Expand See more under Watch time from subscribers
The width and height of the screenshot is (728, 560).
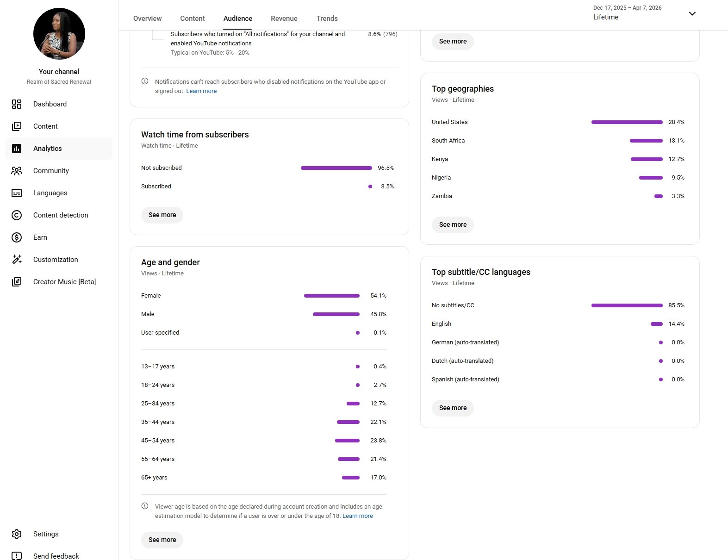[162, 215]
